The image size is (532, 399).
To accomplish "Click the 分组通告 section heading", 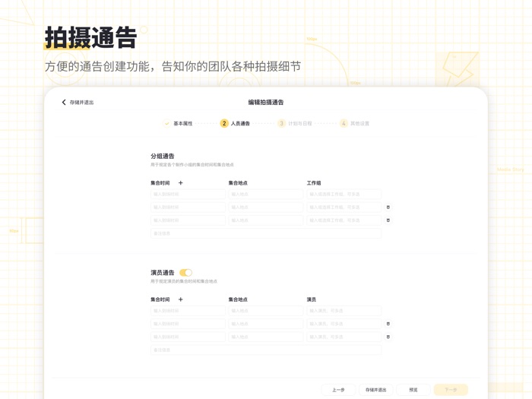I will click(x=163, y=156).
